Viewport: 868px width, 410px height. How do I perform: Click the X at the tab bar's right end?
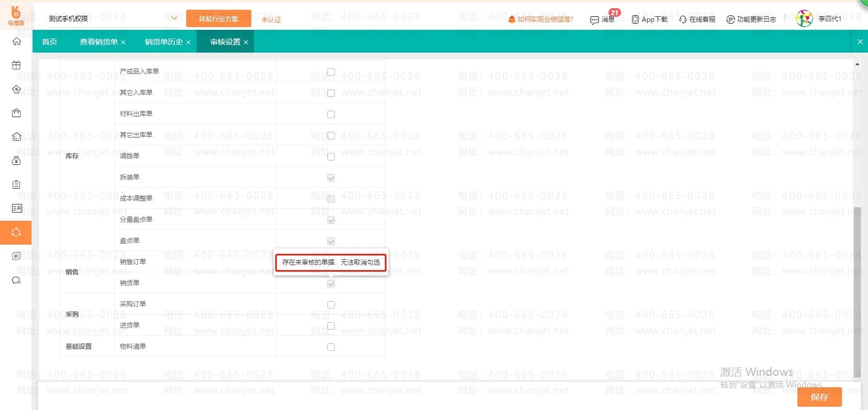click(860, 42)
